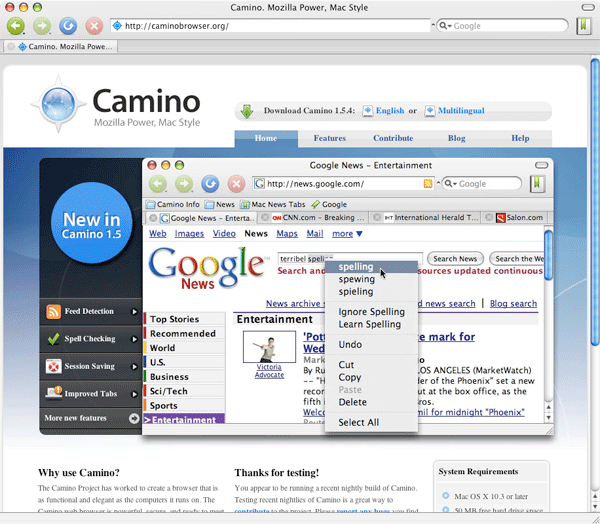The height and width of the screenshot is (524, 600).
Task: Click toolbar toggle pill in Google News window
Action: 541,165
